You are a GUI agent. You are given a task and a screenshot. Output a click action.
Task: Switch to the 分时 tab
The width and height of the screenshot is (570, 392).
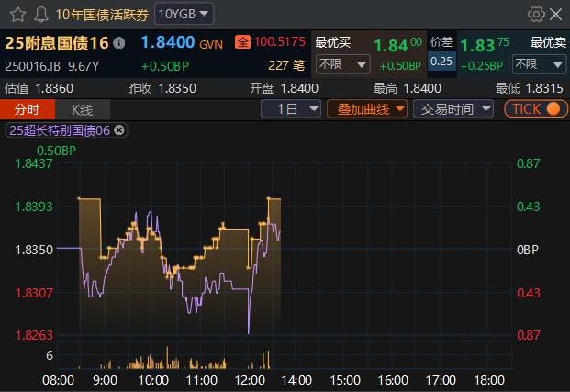(28, 109)
